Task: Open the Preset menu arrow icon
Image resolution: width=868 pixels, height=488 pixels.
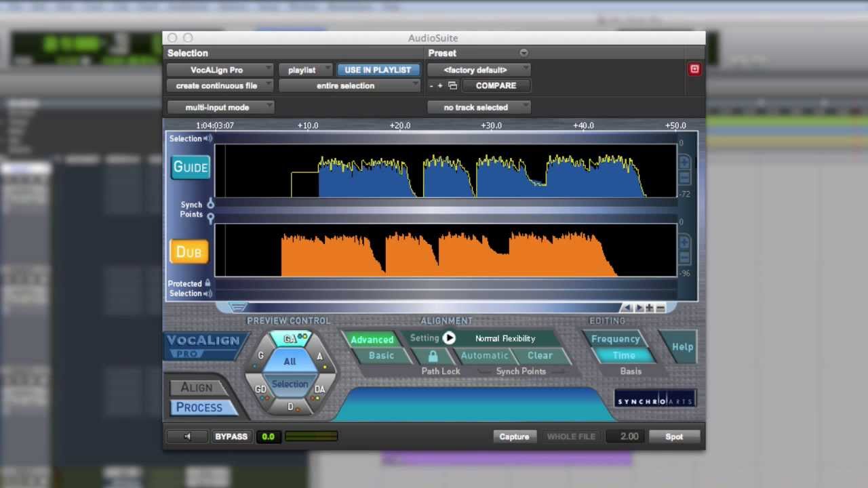Action: [x=524, y=53]
